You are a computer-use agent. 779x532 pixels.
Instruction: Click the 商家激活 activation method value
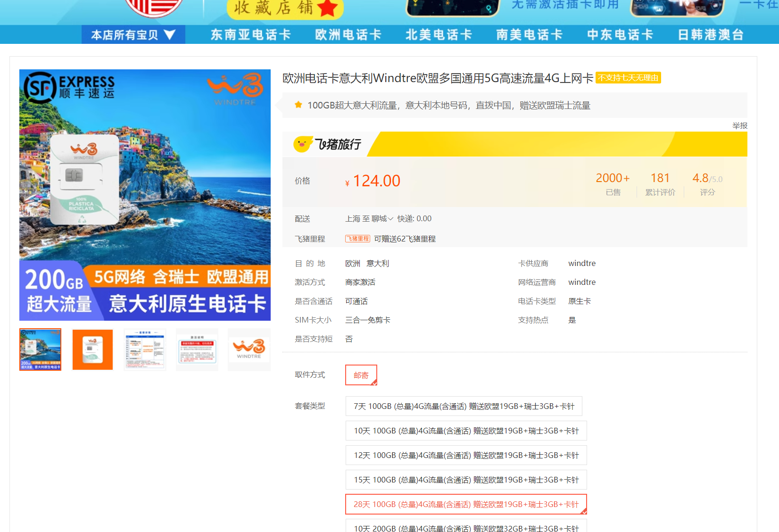pos(360,283)
